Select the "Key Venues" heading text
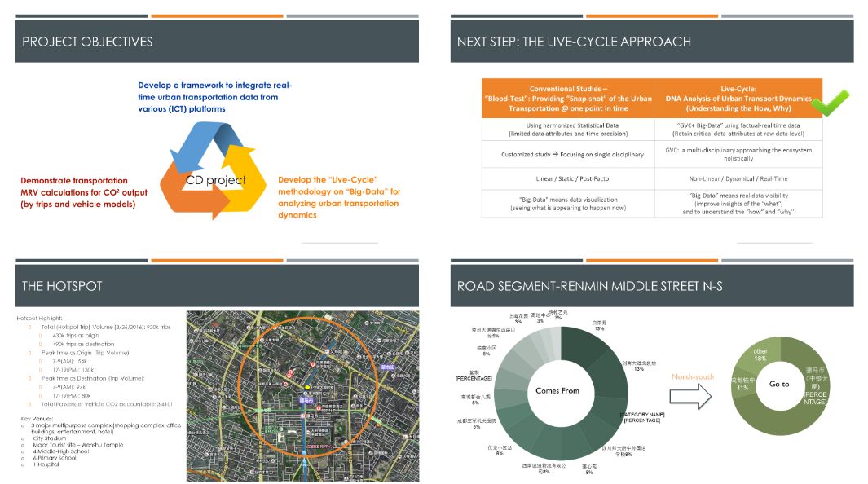 pos(34,418)
